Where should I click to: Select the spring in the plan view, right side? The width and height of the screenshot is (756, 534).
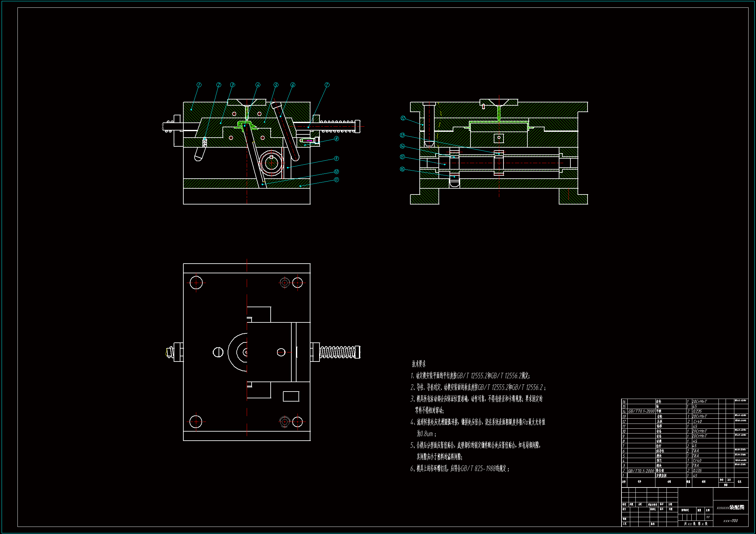click(338, 352)
